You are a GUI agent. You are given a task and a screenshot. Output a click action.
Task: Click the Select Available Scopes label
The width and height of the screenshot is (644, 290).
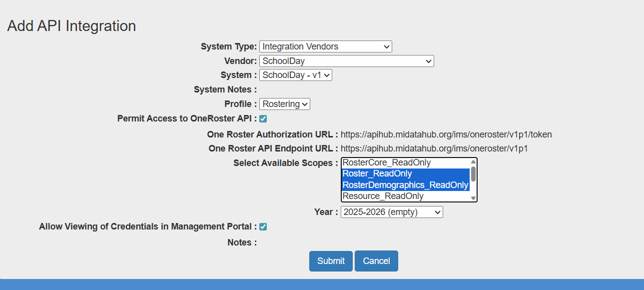coord(286,163)
